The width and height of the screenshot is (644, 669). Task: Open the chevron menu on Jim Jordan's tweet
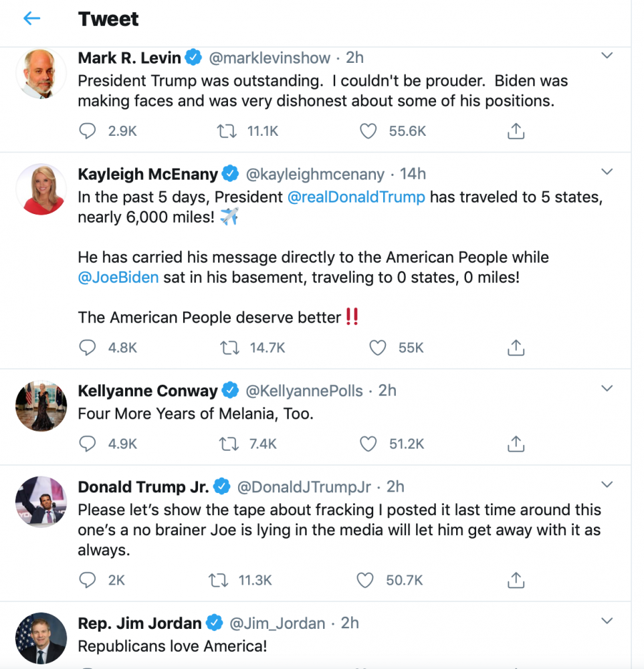click(607, 621)
